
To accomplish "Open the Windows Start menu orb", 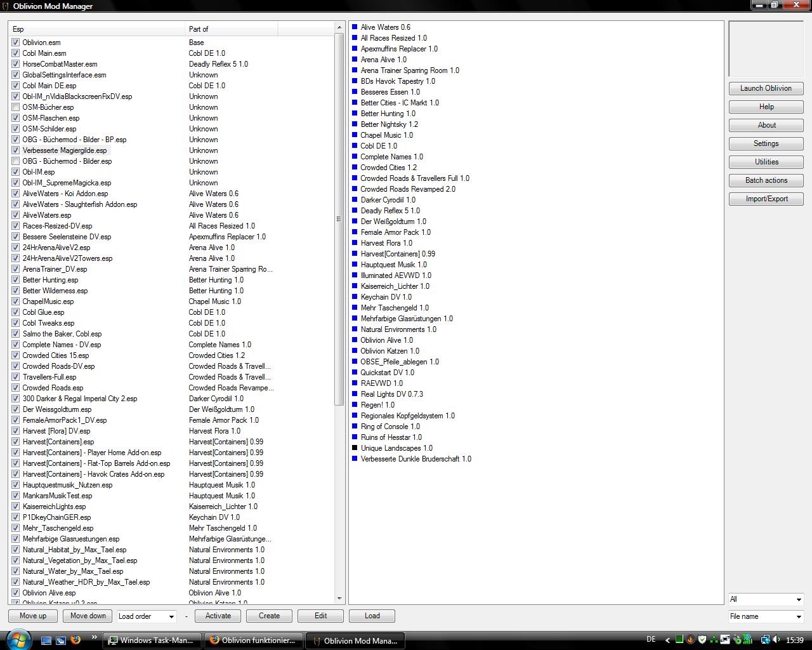I will (17, 639).
